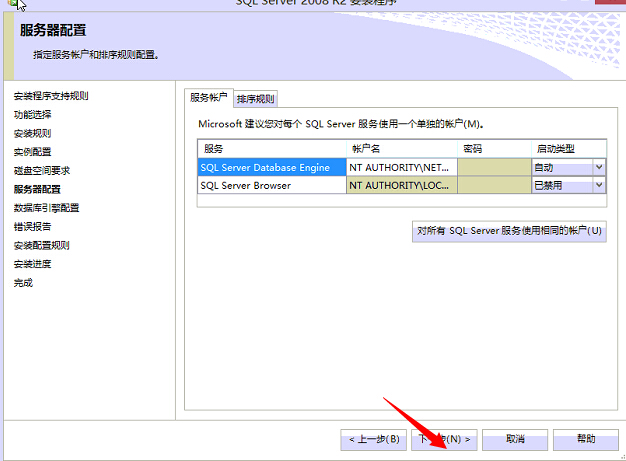Select the 磁盘空间要求 step in sidebar

tap(42, 171)
